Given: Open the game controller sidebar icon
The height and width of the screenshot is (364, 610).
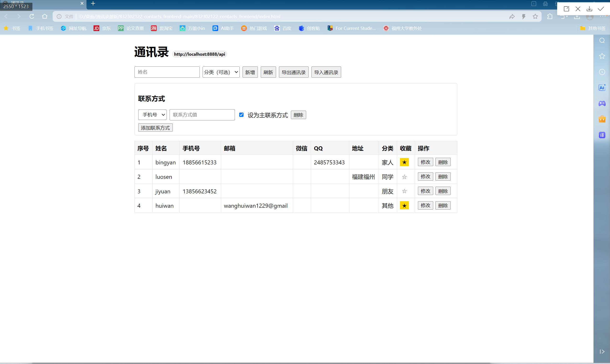Looking at the screenshot, I should click(x=602, y=103).
